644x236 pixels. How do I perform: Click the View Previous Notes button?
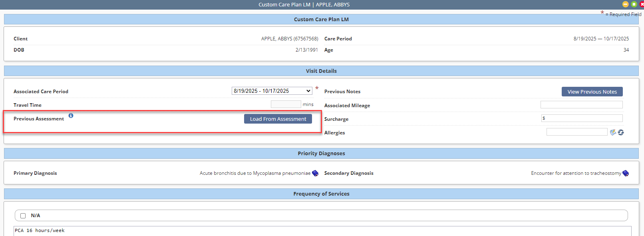click(x=592, y=92)
